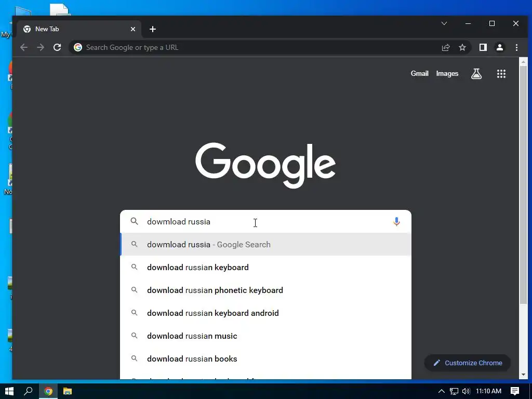Click the scrollbar up arrow
Viewport: 532px width, 399px height.
point(523,62)
